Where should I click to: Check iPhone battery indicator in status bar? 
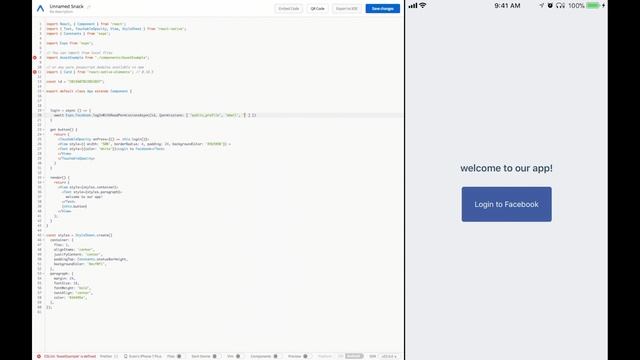593,5
